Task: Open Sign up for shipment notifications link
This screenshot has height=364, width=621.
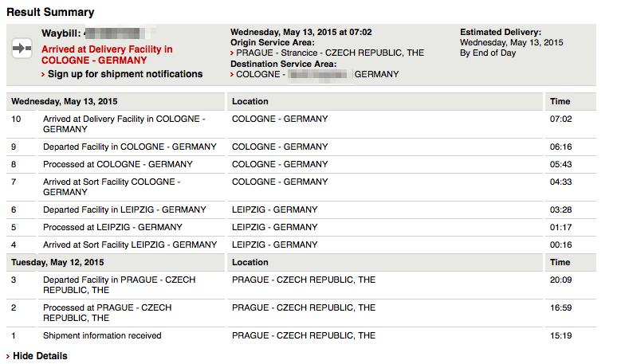Action: tap(124, 74)
